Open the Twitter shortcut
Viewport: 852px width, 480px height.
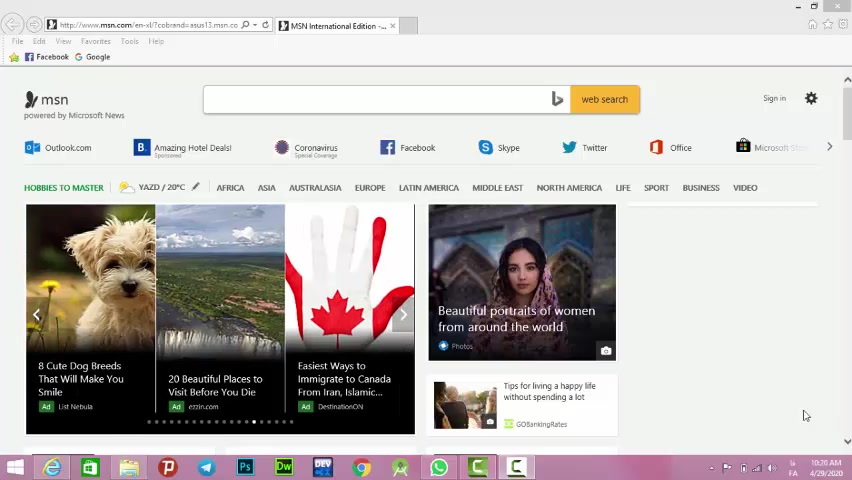click(584, 148)
